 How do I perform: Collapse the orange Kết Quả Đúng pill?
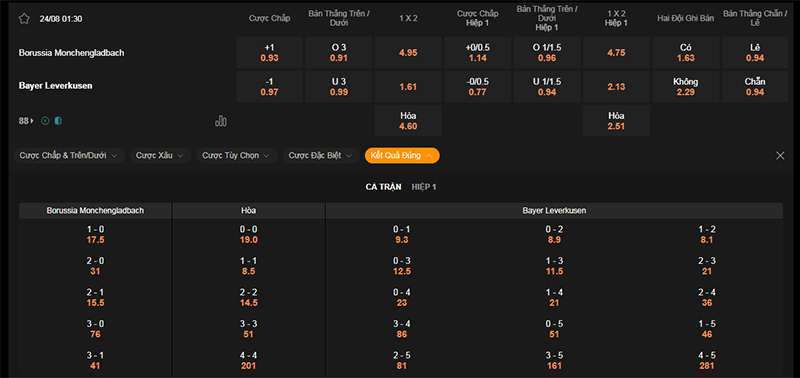[x=402, y=156]
